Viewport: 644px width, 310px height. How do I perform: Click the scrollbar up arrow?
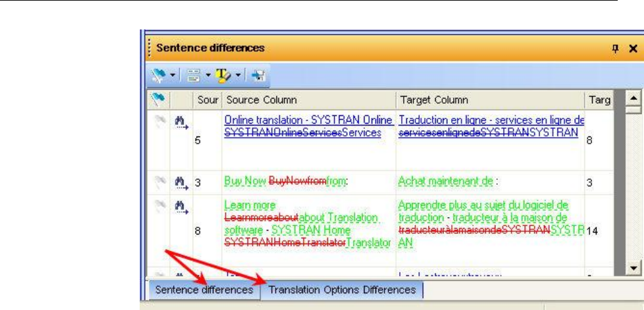click(x=633, y=99)
